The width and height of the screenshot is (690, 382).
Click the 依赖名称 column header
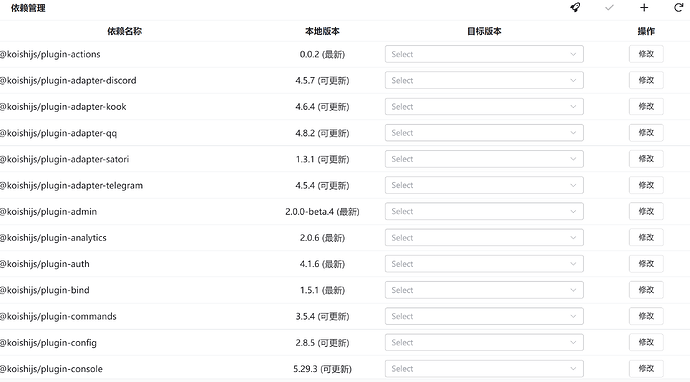click(125, 31)
